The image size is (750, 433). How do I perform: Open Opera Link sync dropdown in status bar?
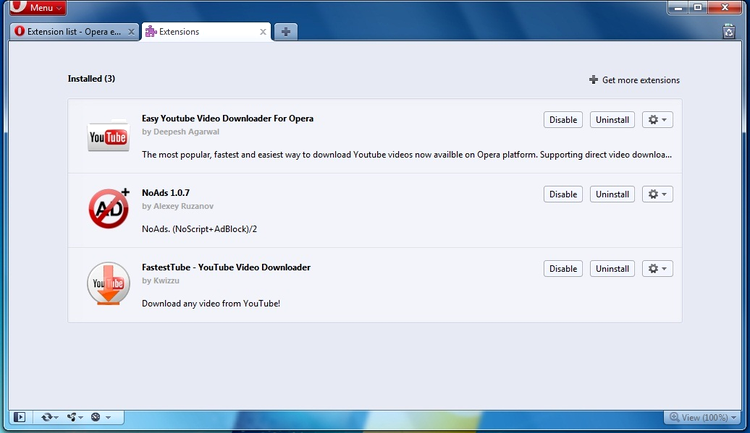pyautogui.click(x=49, y=417)
